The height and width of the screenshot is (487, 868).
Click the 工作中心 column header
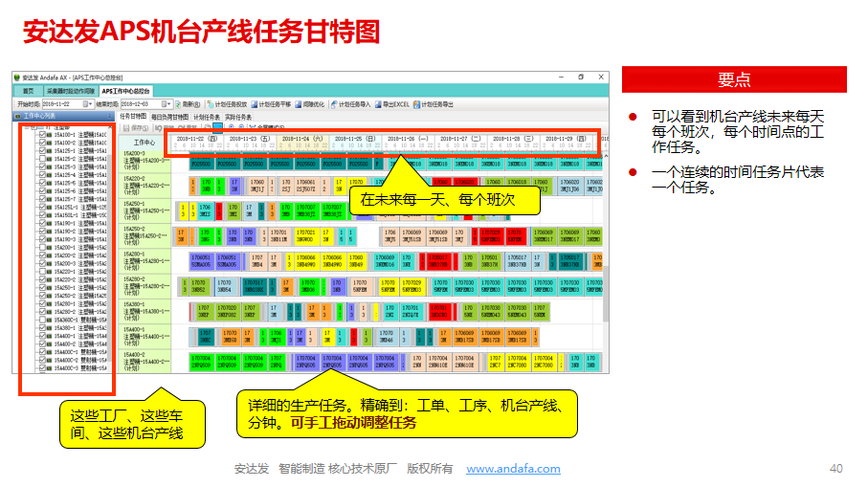(145, 143)
